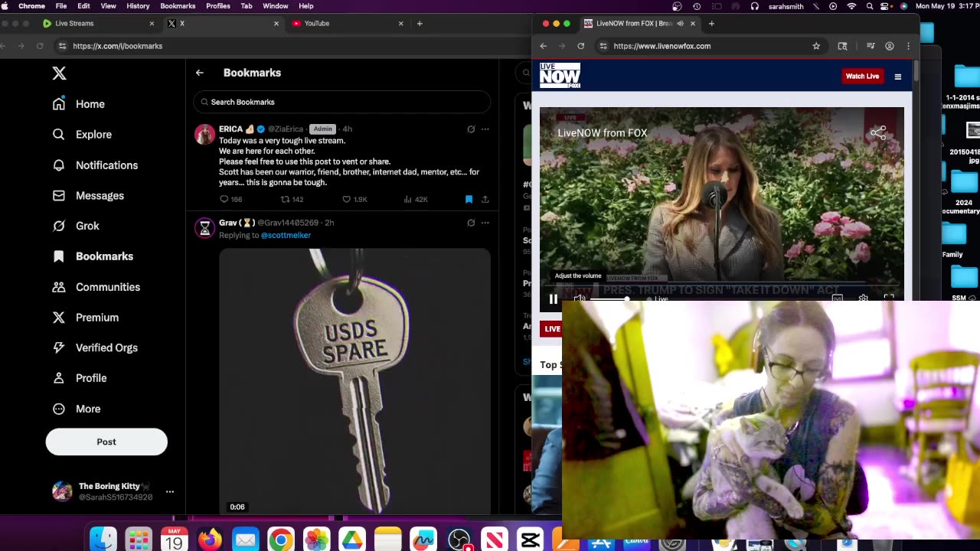Open Profile in the X sidebar
The image size is (980, 551).
pyautogui.click(x=79, y=378)
